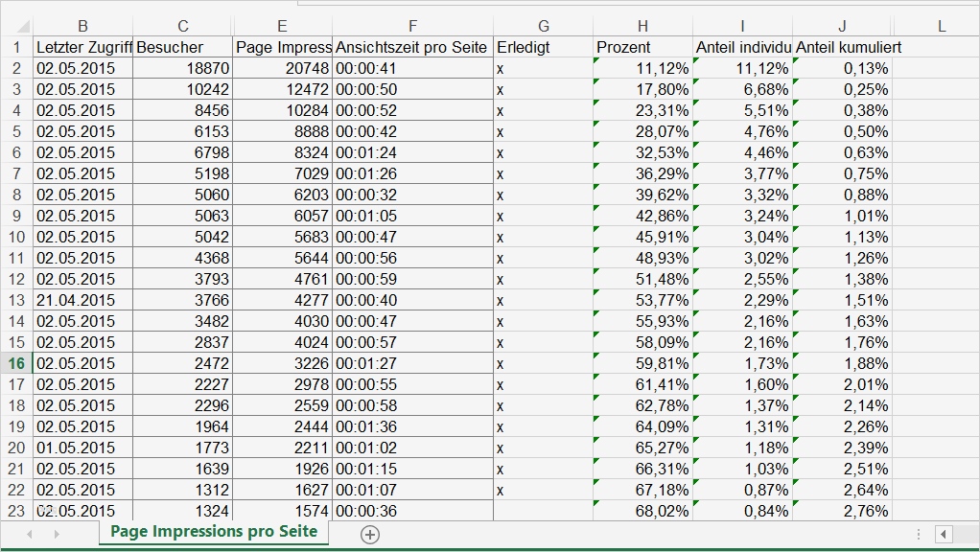Select the individual share 1,73%
This screenshot has width=980, height=552.
coord(742,363)
